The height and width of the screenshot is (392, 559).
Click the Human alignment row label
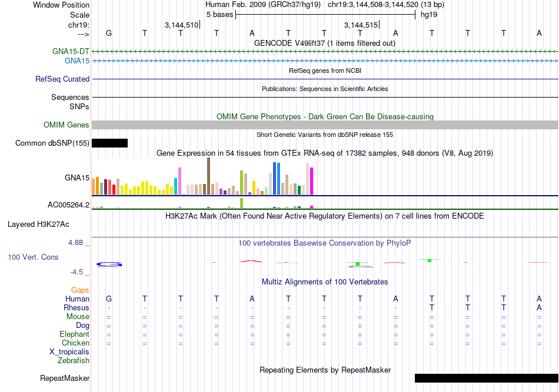click(x=77, y=299)
